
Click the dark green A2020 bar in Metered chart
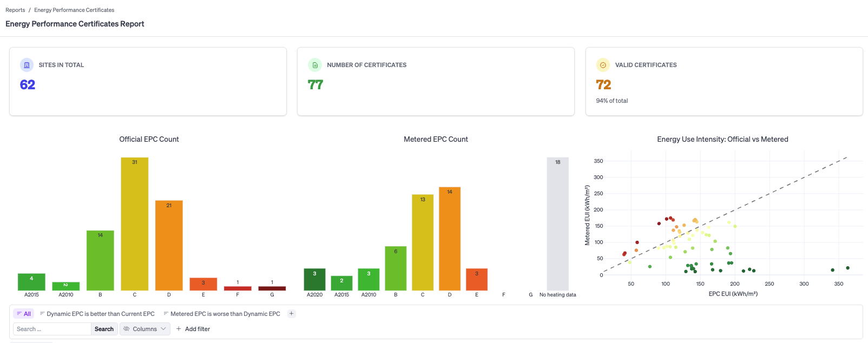coord(314,279)
